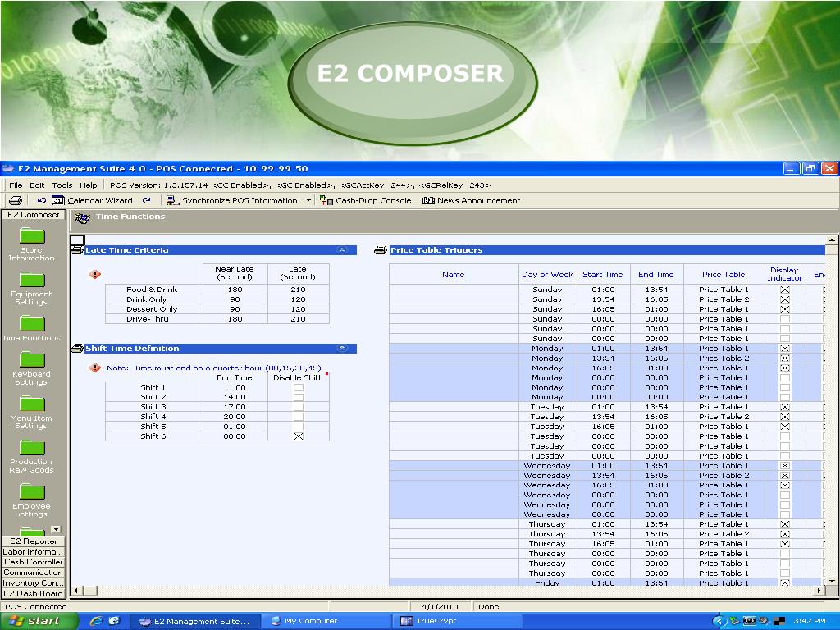Toggle Disable Shift checkbox for Shift 5
Screen dimensions: 840x630
pos(299,427)
